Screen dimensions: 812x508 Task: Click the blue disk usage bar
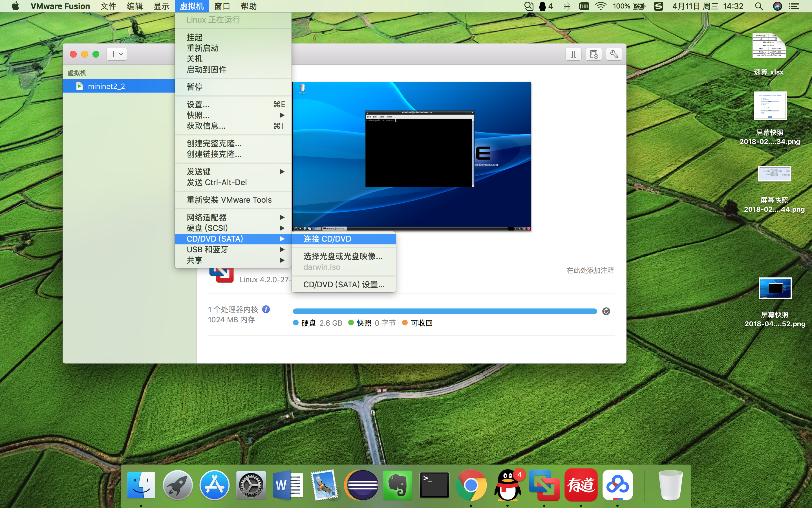(445, 311)
